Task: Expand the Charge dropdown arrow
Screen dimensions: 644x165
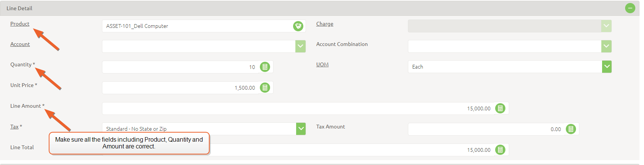Action: point(606,26)
